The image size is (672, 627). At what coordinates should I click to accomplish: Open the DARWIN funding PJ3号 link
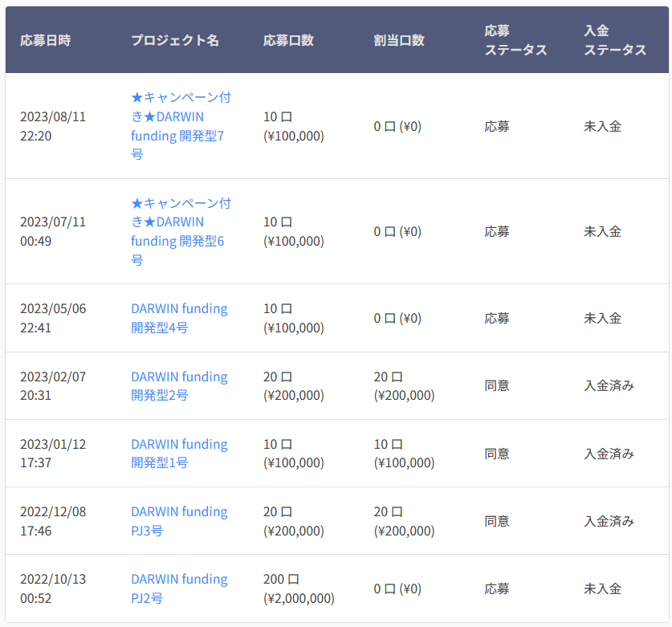point(179,521)
